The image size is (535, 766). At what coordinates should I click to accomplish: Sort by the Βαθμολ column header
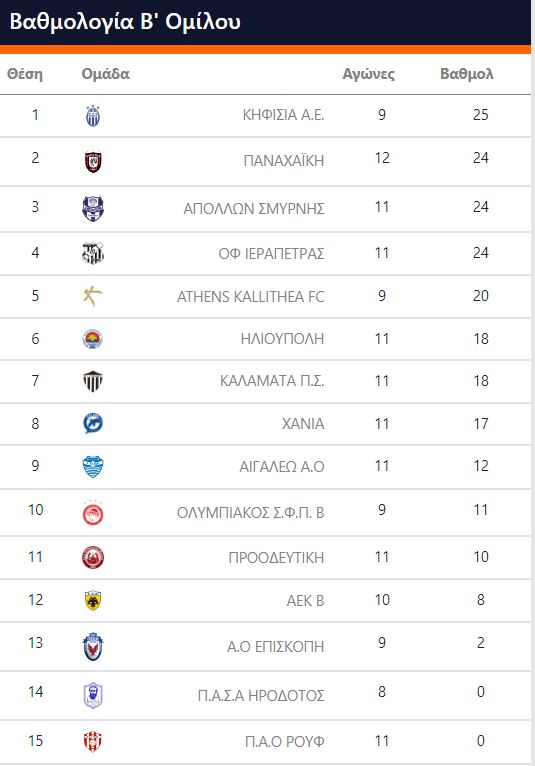click(x=467, y=74)
